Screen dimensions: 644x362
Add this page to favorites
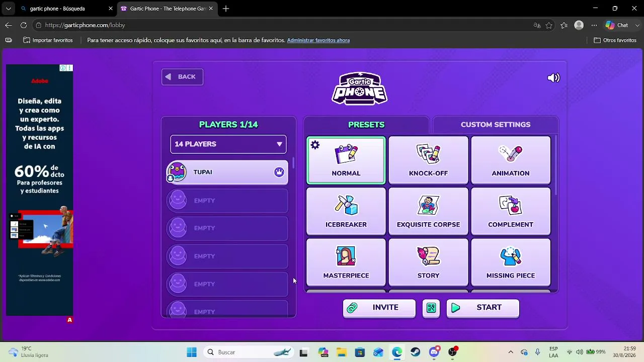(549, 25)
